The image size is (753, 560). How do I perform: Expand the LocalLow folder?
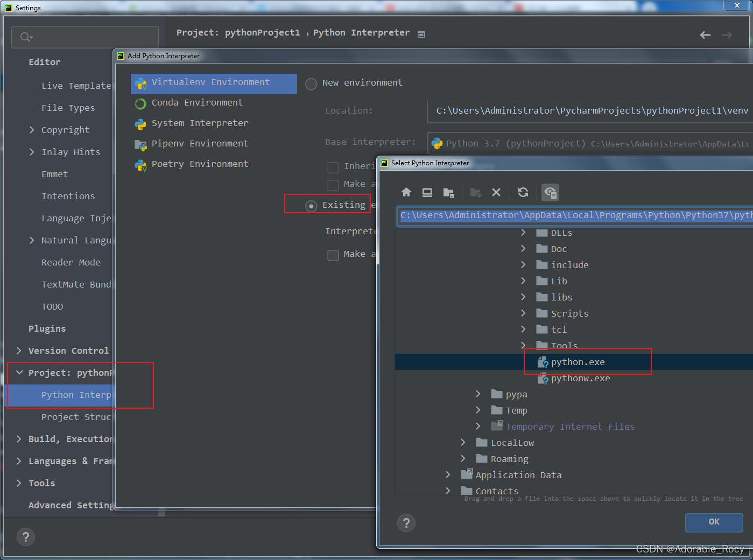[463, 443]
